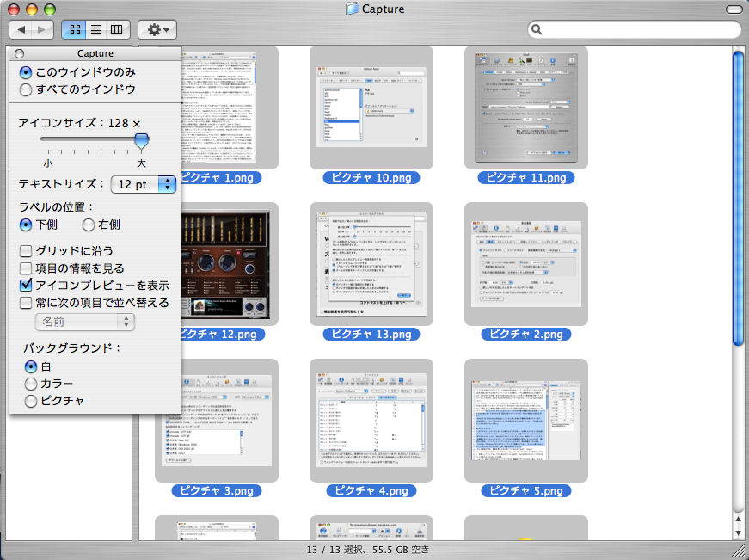Image resolution: width=749 pixels, height=560 pixels.
Task: Enable 項目の情報を見る checkbox
Action: point(26,268)
